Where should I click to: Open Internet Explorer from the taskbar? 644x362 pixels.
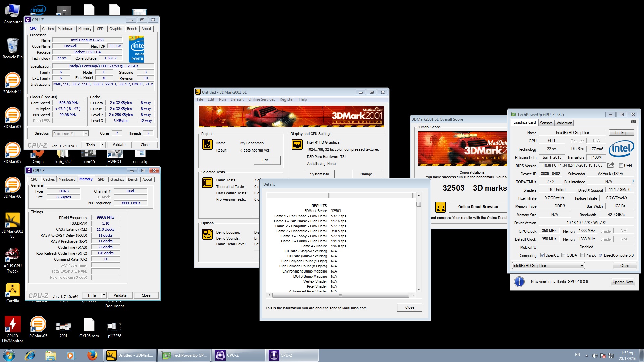coord(30,355)
